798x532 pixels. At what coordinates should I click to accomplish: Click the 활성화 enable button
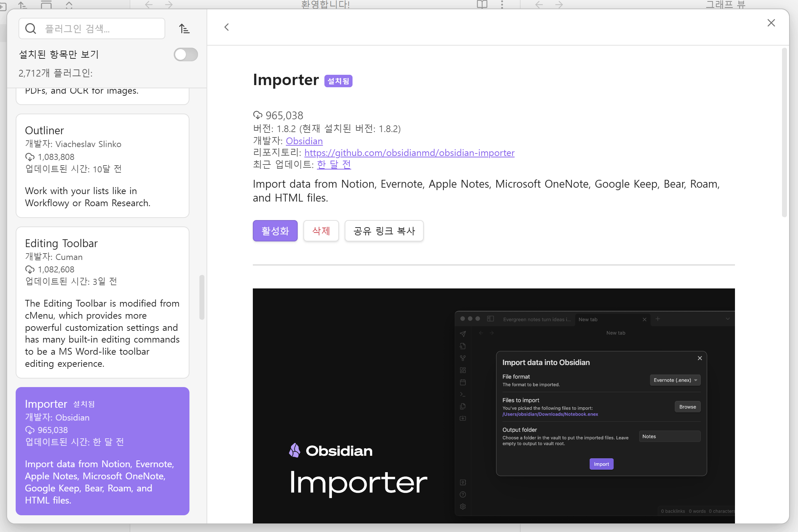tap(275, 231)
